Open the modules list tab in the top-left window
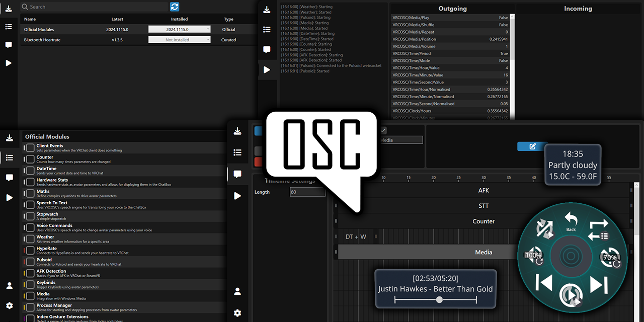This screenshot has width=644, height=322. click(9, 27)
